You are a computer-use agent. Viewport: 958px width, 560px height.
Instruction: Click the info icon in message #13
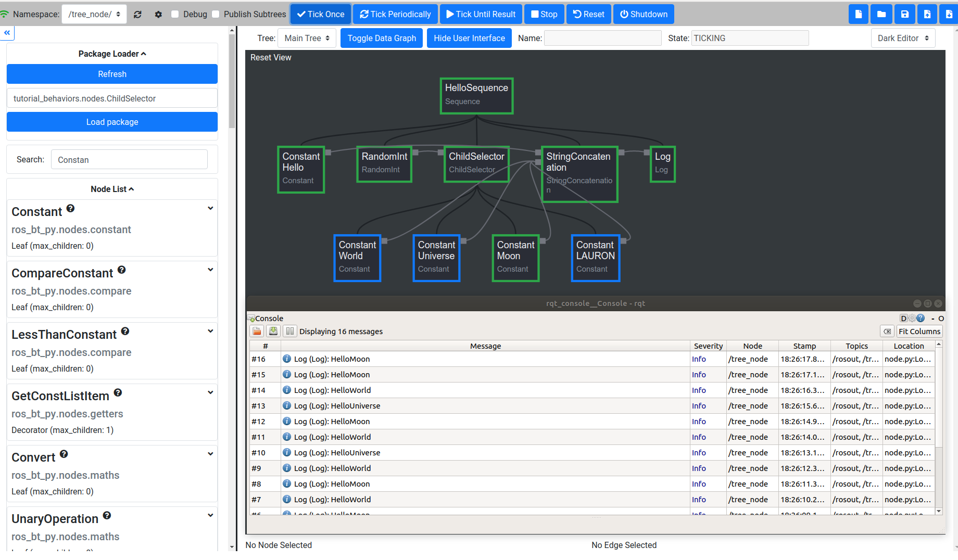click(x=287, y=405)
